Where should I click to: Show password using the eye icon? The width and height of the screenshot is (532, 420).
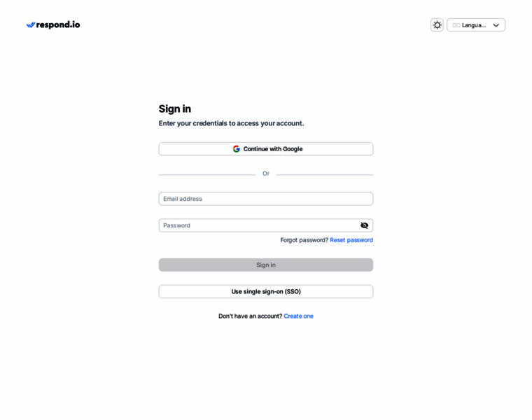click(x=364, y=225)
